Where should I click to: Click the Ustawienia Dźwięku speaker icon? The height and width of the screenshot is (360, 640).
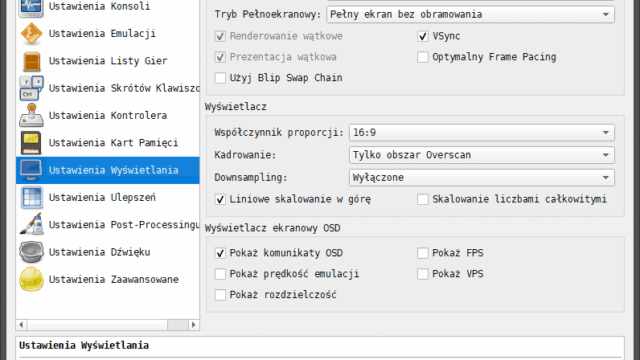coord(31,252)
